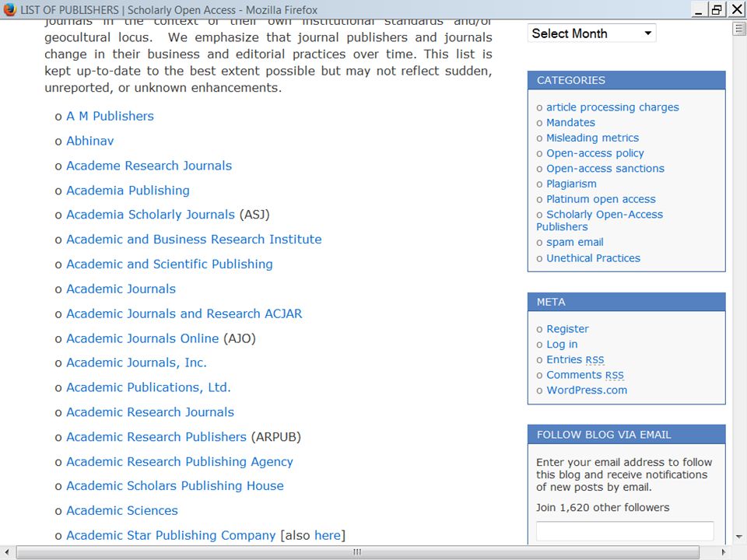Screen dimensions: 747x560
Task: Click the horizontal scrollbar right arrow
Action: click(724, 552)
